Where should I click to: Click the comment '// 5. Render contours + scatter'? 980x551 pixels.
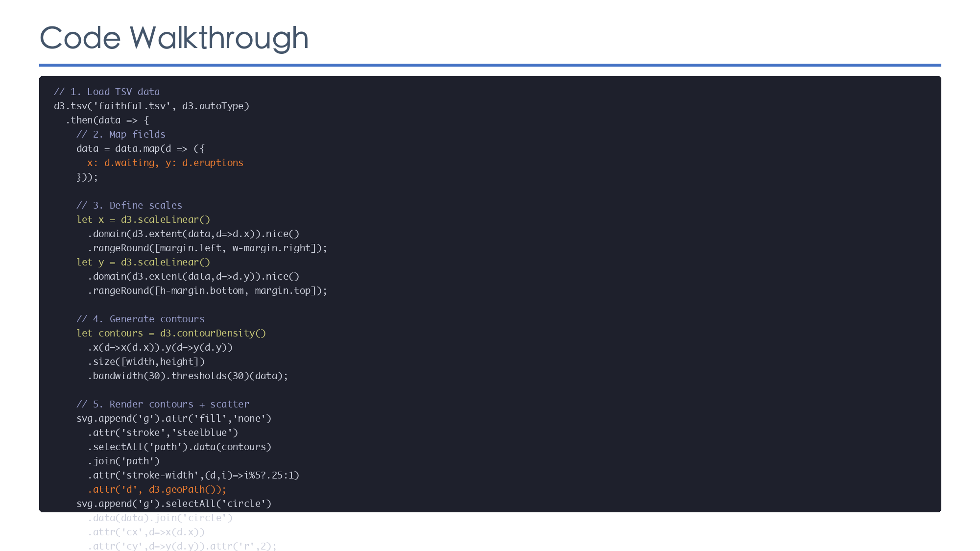(x=163, y=404)
